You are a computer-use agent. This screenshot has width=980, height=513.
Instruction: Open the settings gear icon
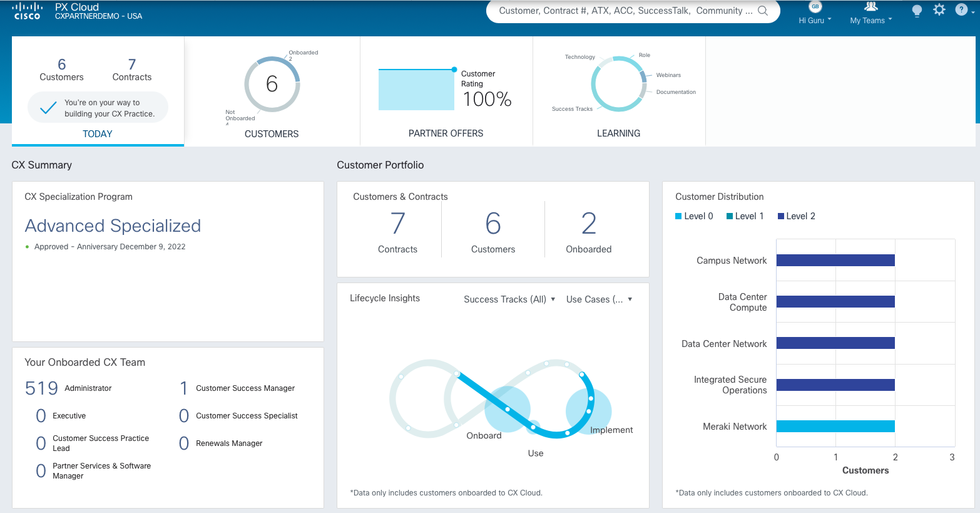939,10
